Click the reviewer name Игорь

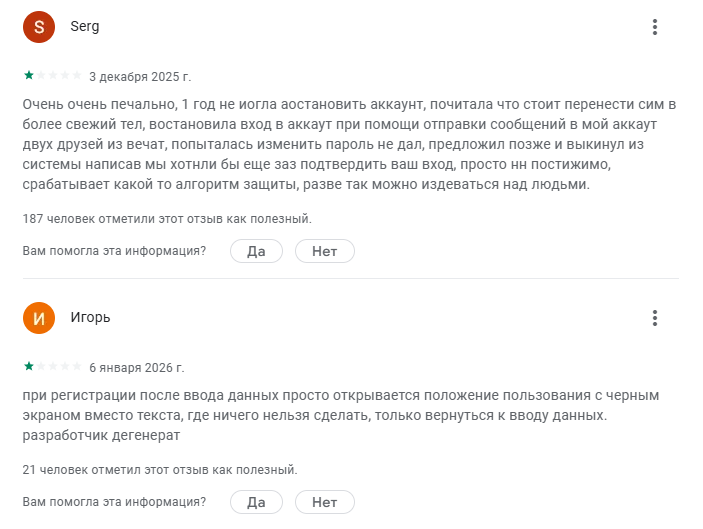90,318
